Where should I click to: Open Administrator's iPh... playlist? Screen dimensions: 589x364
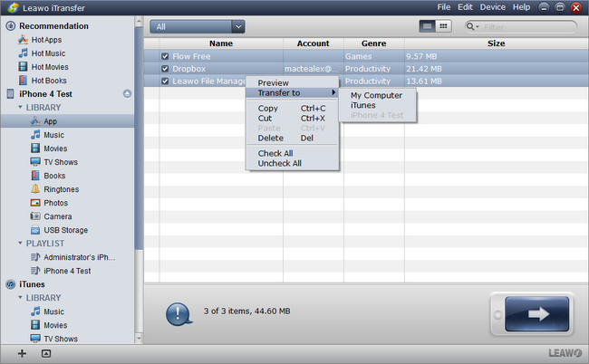[72, 257]
